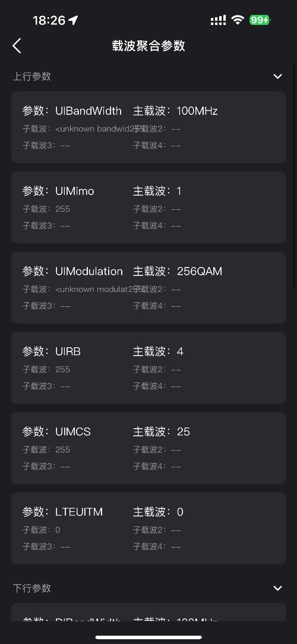Tap the 18:26 clock in status bar
The image size is (297, 644).
[x=49, y=20]
